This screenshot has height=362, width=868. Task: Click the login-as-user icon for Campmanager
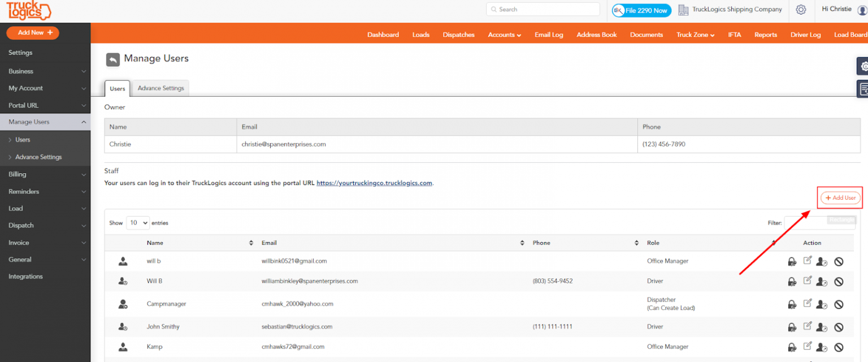822,304
